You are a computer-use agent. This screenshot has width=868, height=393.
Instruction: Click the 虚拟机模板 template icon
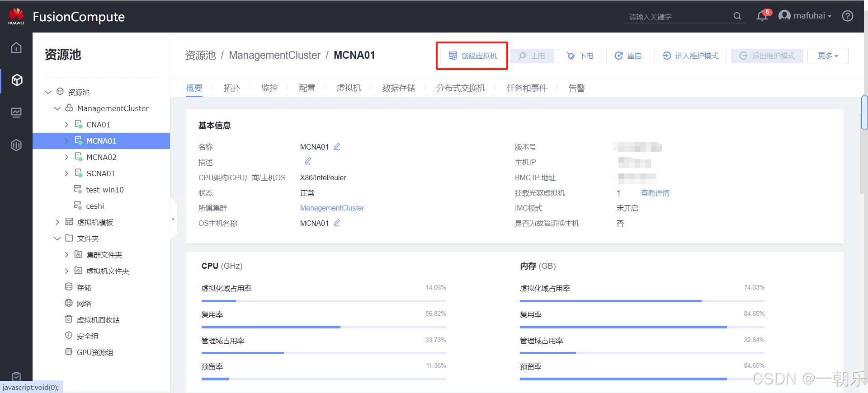[69, 222]
